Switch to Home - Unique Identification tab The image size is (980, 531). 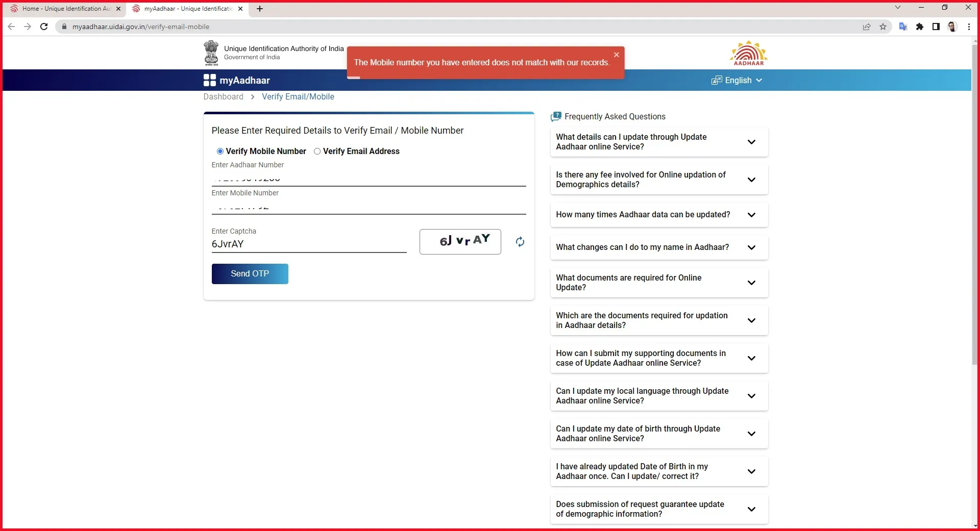pyautogui.click(x=64, y=9)
